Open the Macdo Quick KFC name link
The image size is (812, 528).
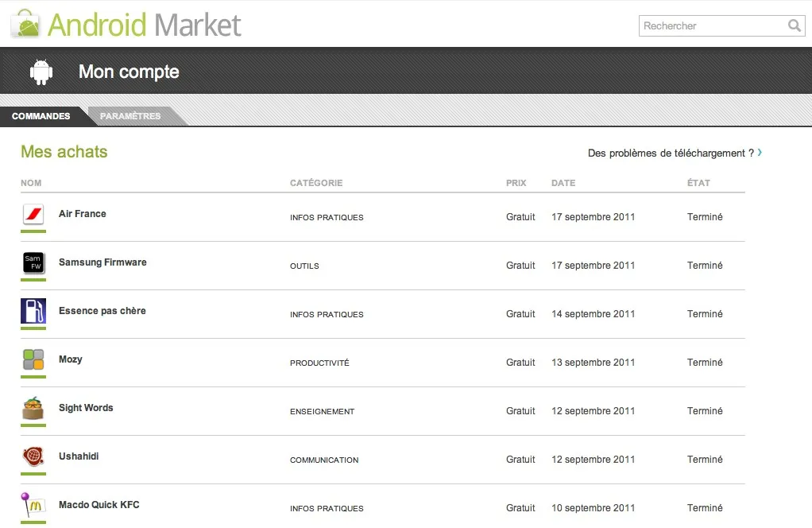point(99,505)
